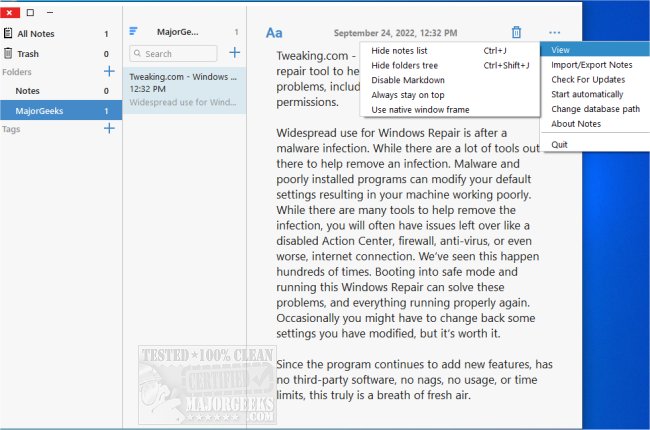The image size is (650, 430).
Task: Click the note date September 24, 2022
Action: tap(395, 33)
